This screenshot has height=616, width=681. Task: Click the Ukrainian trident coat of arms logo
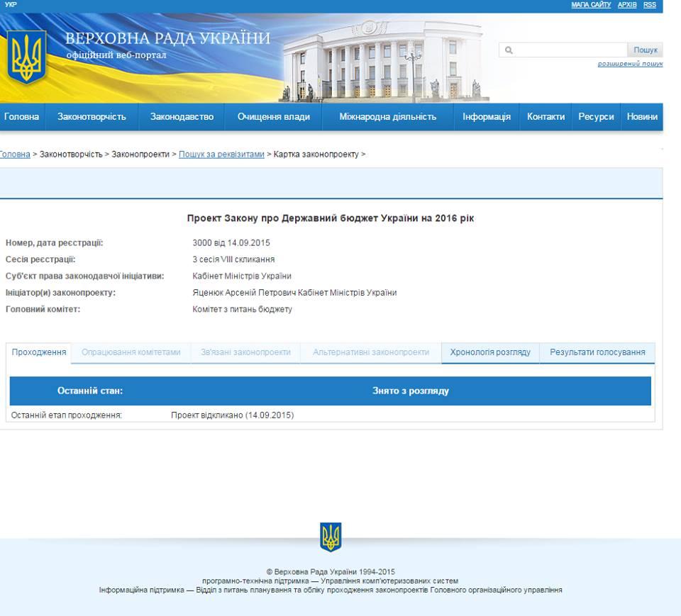(x=26, y=57)
